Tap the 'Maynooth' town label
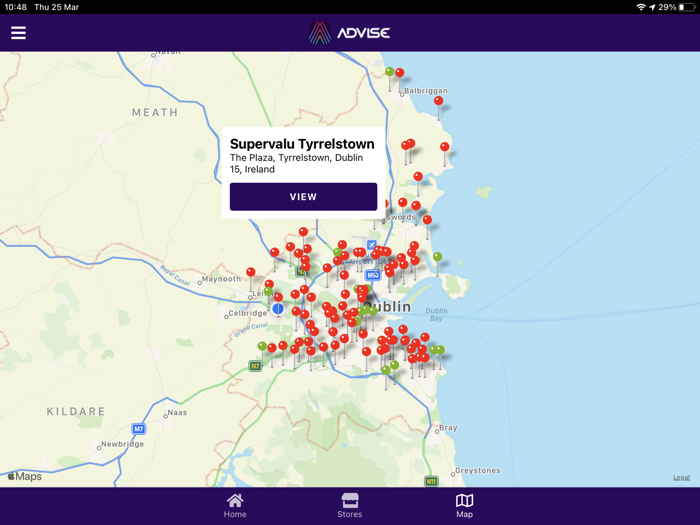Viewport: 700px width, 525px height. pyautogui.click(x=221, y=279)
